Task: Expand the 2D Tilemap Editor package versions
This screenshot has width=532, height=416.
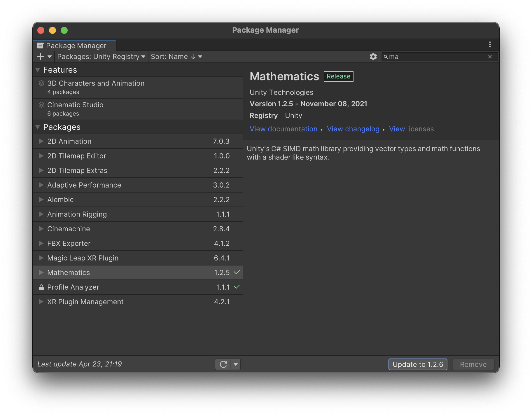Action: (41, 156)
